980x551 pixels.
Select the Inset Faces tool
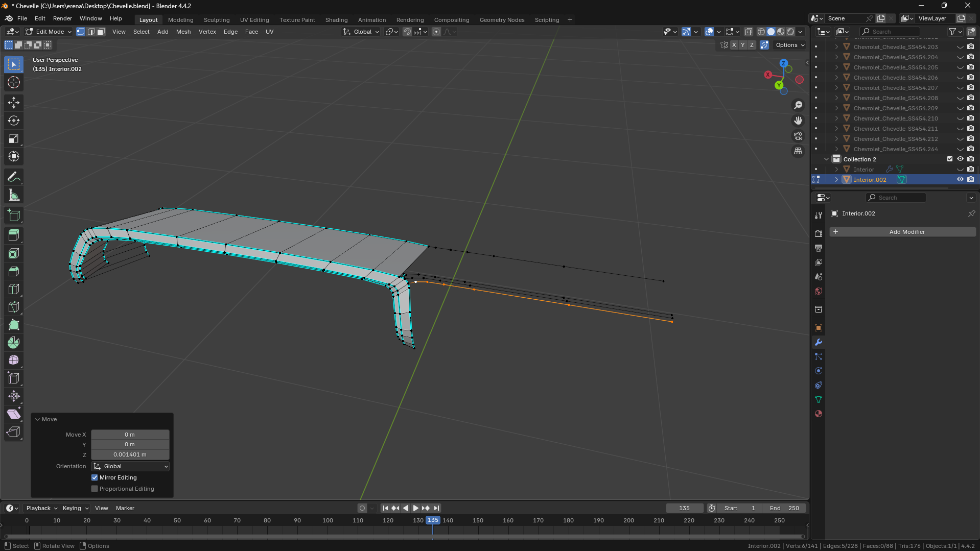pos(14,253)
